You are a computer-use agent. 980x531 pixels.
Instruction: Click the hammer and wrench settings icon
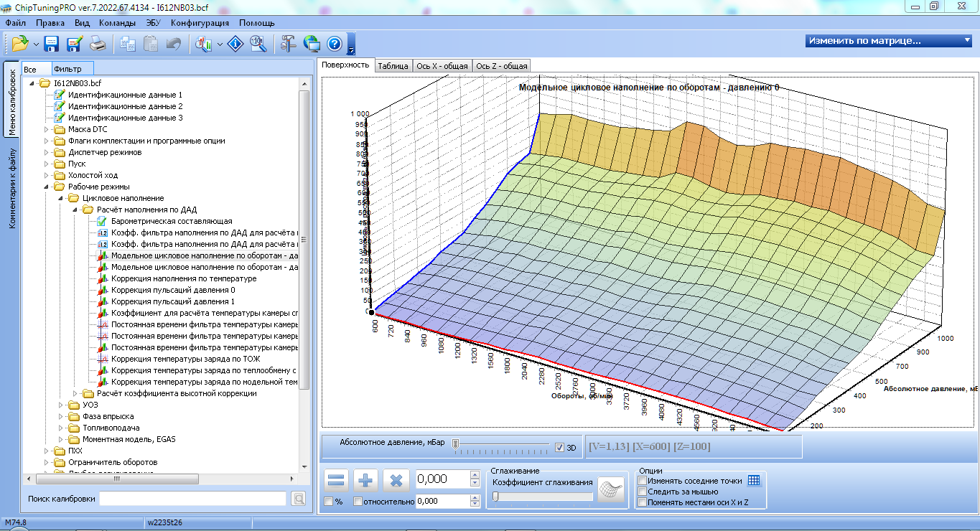289,44
